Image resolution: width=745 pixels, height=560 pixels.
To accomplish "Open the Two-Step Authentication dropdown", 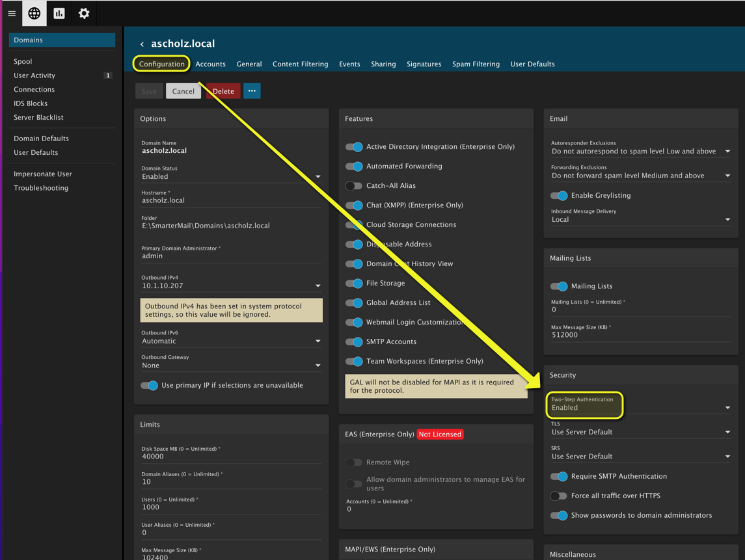I will pos(640,408).
